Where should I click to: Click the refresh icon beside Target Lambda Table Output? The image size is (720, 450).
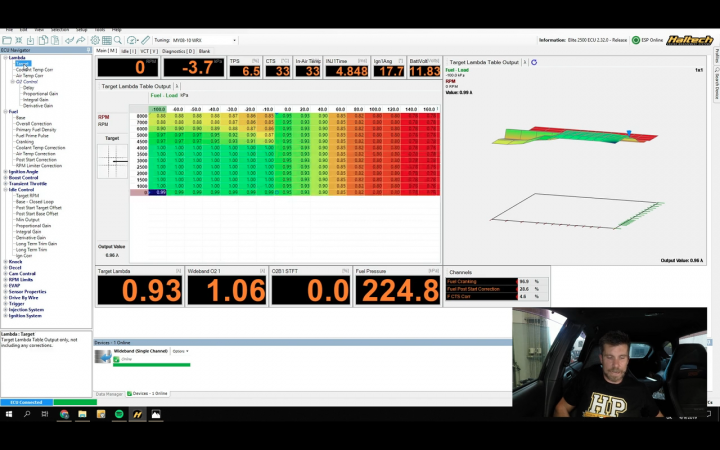click(x=534, y=62)
